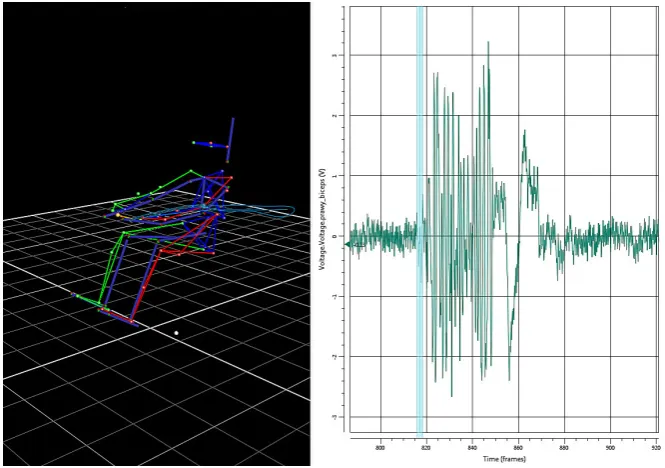Click the 1 tick label on the voltage axis

point(335,176)
